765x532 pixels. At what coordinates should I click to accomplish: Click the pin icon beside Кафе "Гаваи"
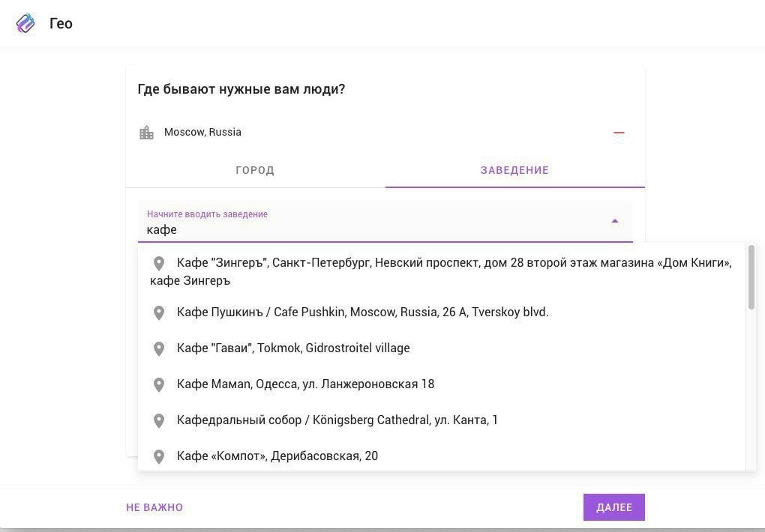[158, 348]
